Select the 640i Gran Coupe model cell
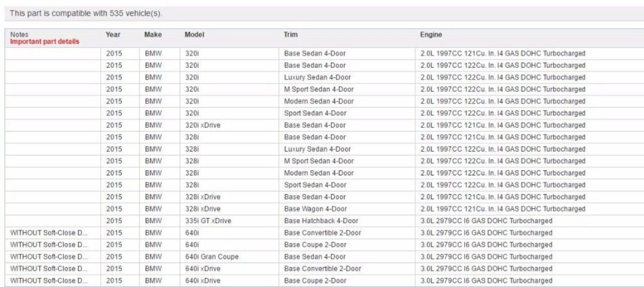 [x=212, y=257]
